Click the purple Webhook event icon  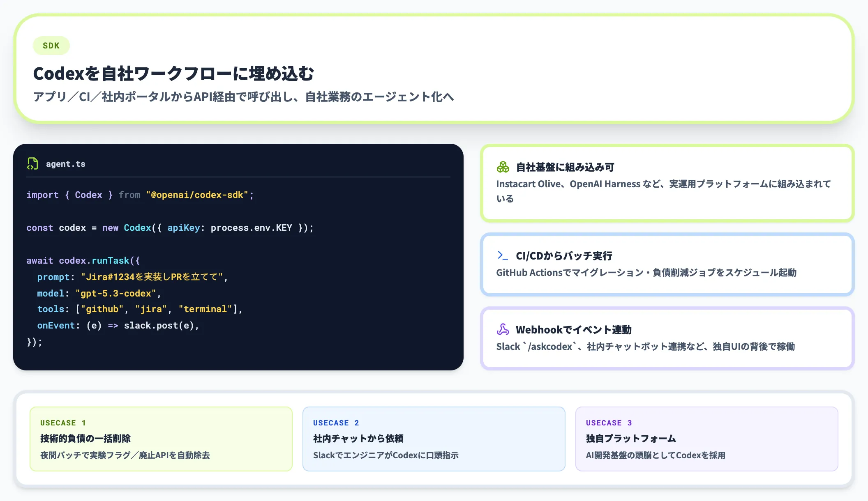[x=503, y=329]
